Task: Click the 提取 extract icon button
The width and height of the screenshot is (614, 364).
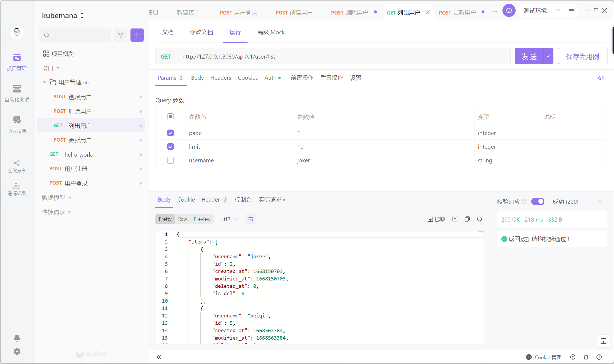Action: [x=436, y=219]
